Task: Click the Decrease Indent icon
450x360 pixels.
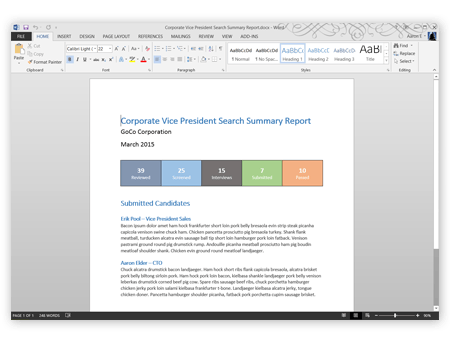Action: pos(193,49)
